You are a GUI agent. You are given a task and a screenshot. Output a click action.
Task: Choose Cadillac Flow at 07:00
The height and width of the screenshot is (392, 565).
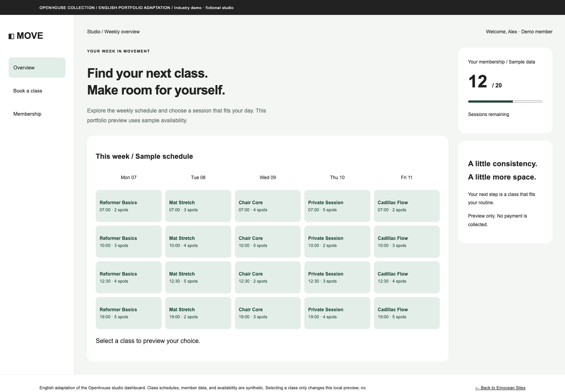[407, 206]
